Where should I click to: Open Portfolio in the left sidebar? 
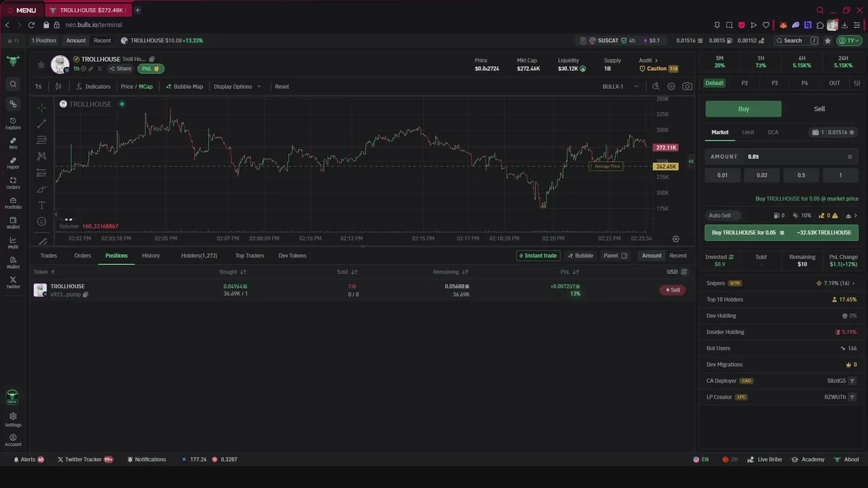click(x=13, y=203)
